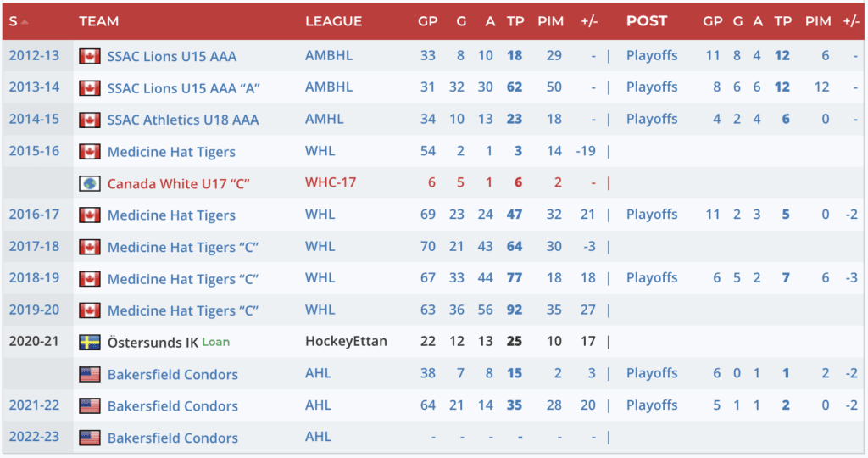
Task: Open the AMHL league link
Action: click(x=325, y=120)
